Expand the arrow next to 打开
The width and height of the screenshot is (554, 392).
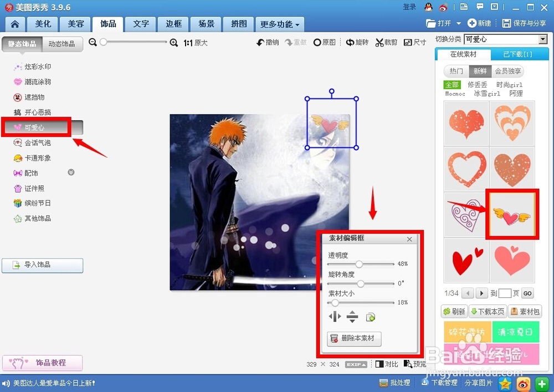[x=459, y=23]
